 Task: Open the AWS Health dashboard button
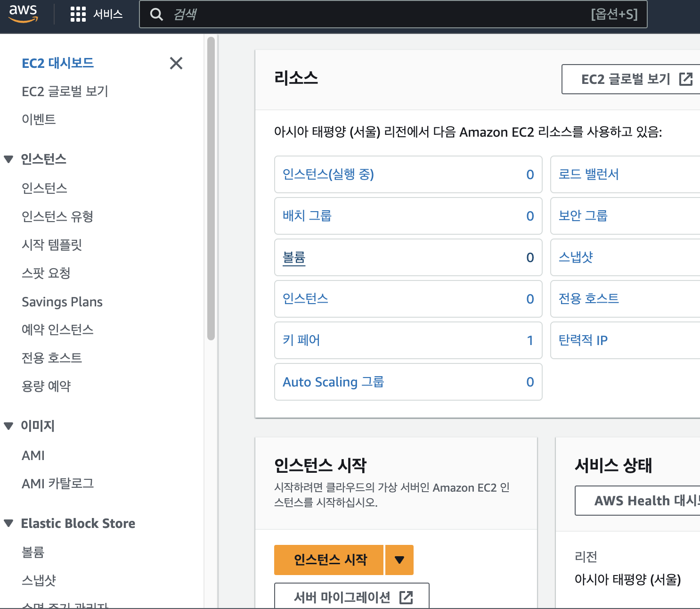tap(637, 501)
